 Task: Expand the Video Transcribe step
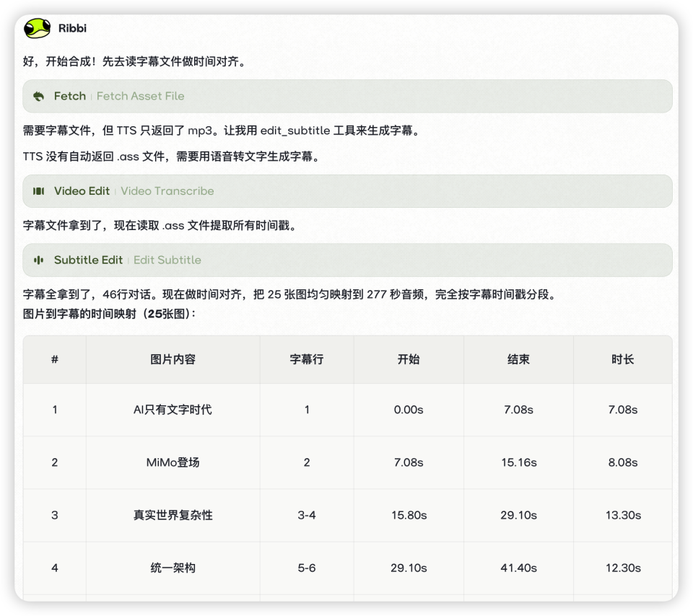click(347, 191)
